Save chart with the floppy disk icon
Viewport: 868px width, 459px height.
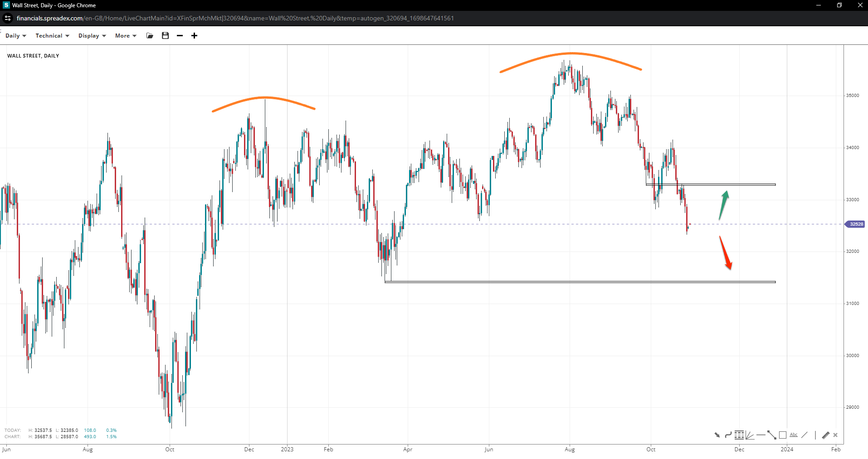coord(165,36)
